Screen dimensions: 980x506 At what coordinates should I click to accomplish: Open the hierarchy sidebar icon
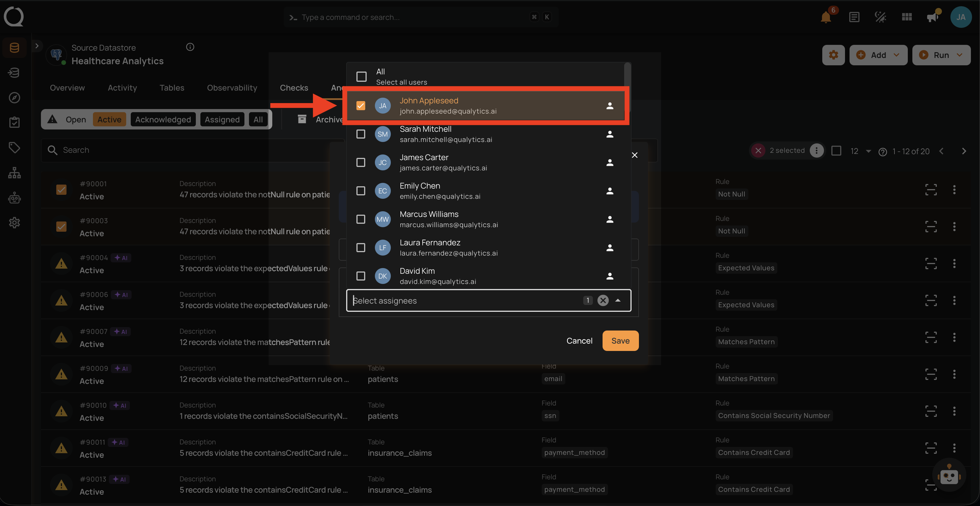coord(14,173)
